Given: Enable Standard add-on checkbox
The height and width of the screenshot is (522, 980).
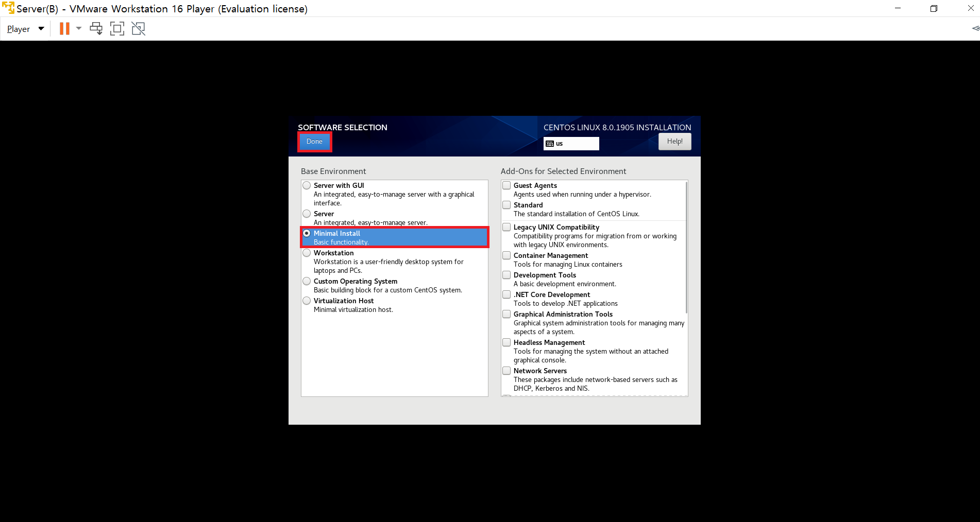Looking at the screenshot, I should click(506, 205).
